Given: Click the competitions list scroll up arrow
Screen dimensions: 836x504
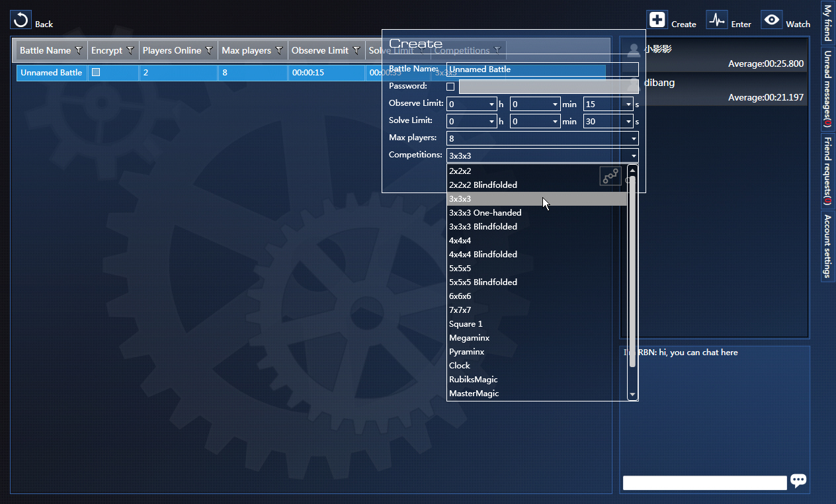Looking at the screenshot, I should [632, 170].
